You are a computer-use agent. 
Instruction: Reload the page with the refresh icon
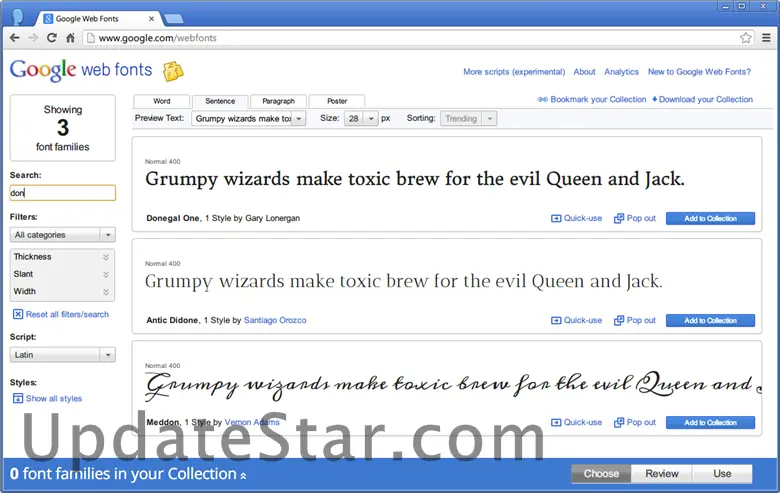coord(51,38)
